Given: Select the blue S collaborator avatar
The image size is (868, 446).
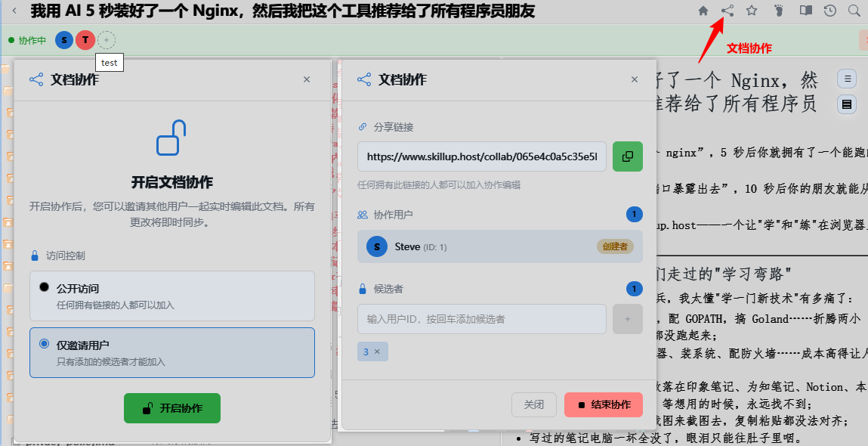Looking at the screenshot, I should point(64,40).
